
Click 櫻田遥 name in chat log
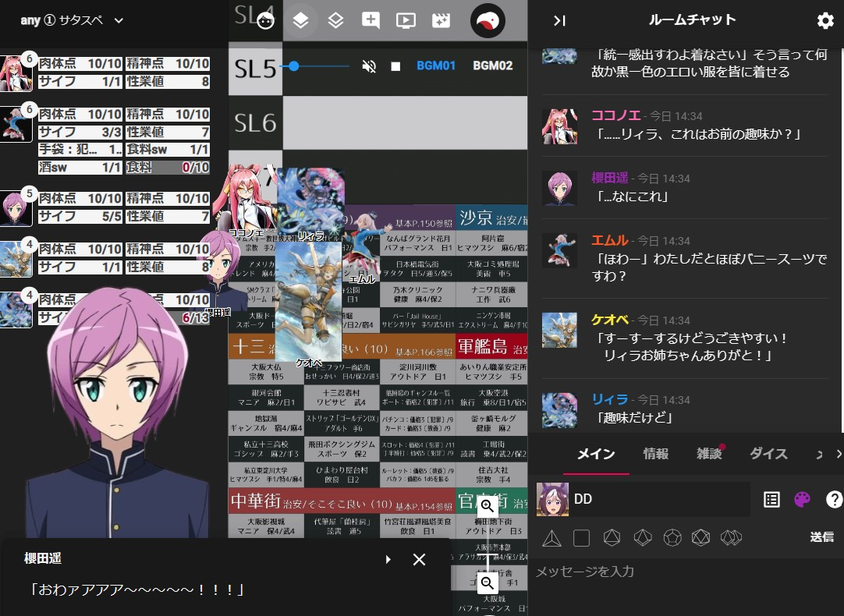[610, 178]
